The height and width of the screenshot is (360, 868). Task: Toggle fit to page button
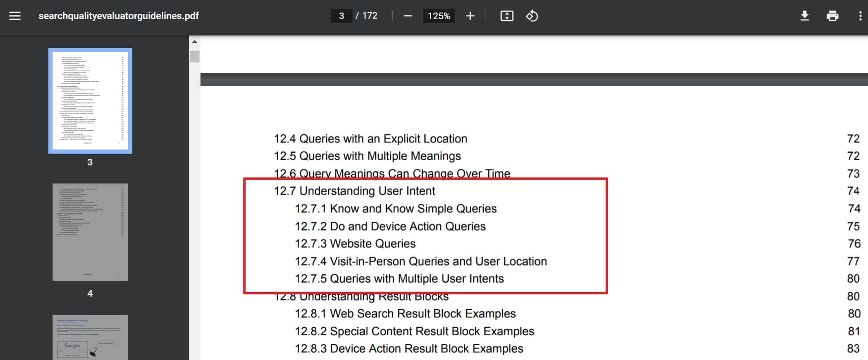click(x=507, y=16)
